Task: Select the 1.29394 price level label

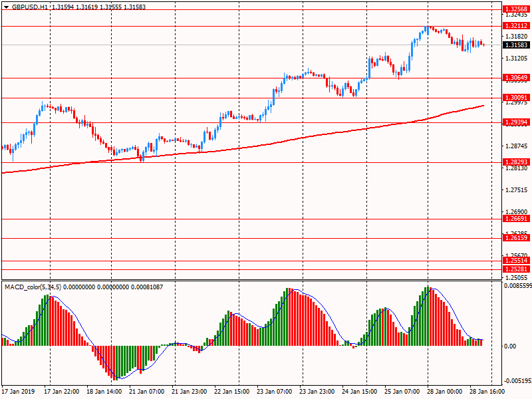Action: 516,122
